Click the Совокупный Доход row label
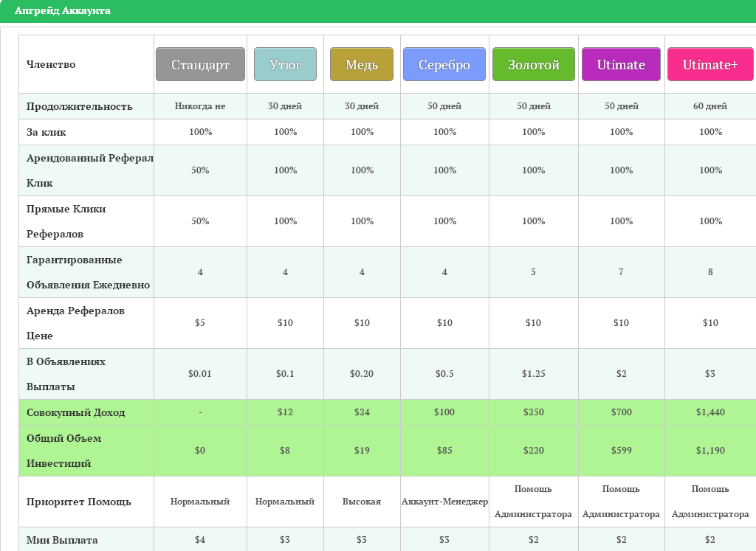This screenshot has width=756, height=551. tap(76, 412)
